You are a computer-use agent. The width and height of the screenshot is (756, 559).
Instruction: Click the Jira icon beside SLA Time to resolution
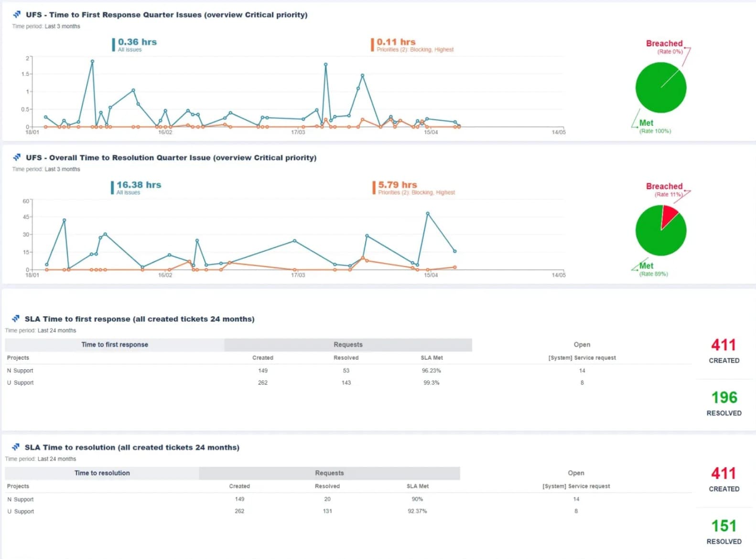[x=16, y=447]
